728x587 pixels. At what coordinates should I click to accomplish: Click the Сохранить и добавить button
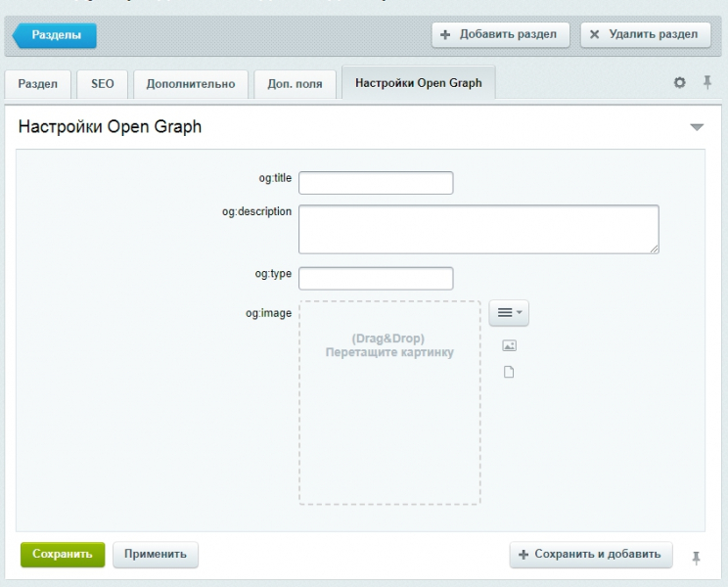pos(591,554)
